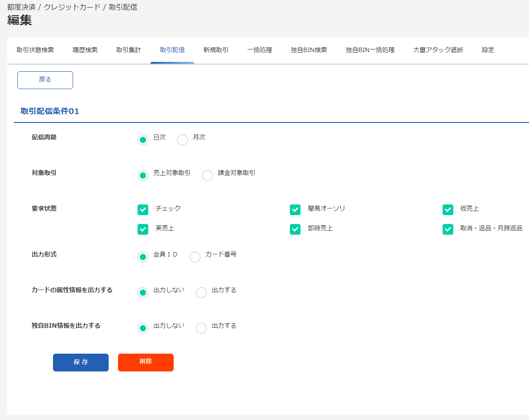Uncheck the 簡易オーソリ checkbox
This screenshot has width=529, height=420.
[295, 209]
